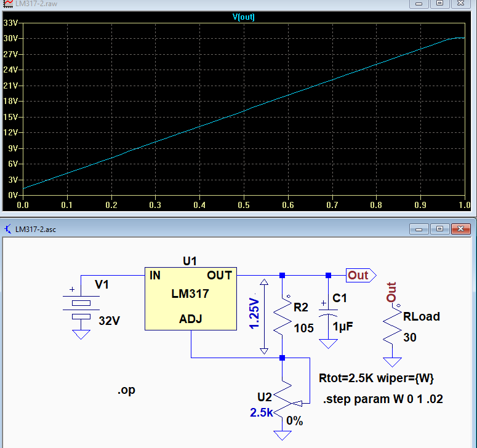This screenshot has height=448, width=477.
Task: Click the 0V label on plot vertical axis
Action: click(x=12, y=195)
